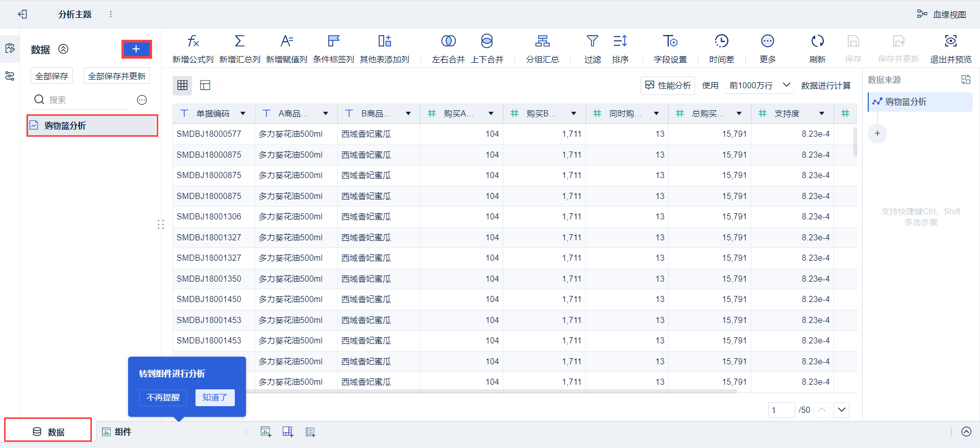The width and height of the screenshot is (980, 448).
Task: Click the 新增公式列 formula icon
Action: click(x=192, y=41)
